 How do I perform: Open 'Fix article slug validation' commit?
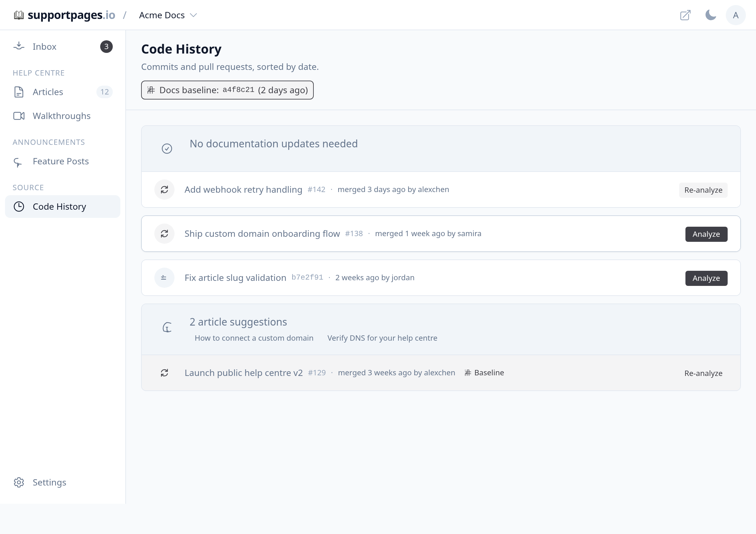point(235,278)
